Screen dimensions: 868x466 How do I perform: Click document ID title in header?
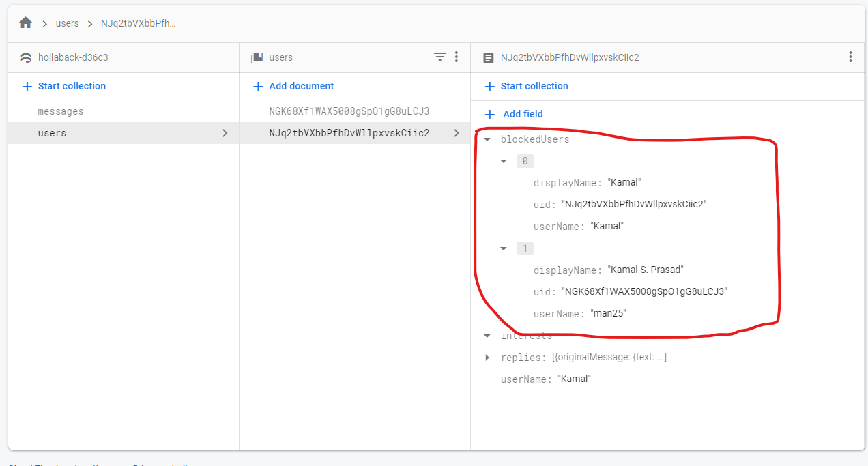(570, 57)
